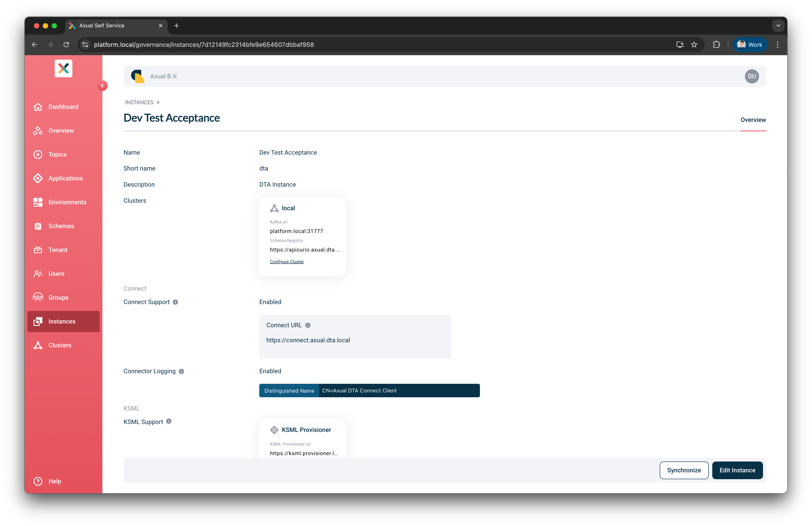Switch to the Overview tab
Viewport: 812px width, 526px height.
(x=753, y=120)
